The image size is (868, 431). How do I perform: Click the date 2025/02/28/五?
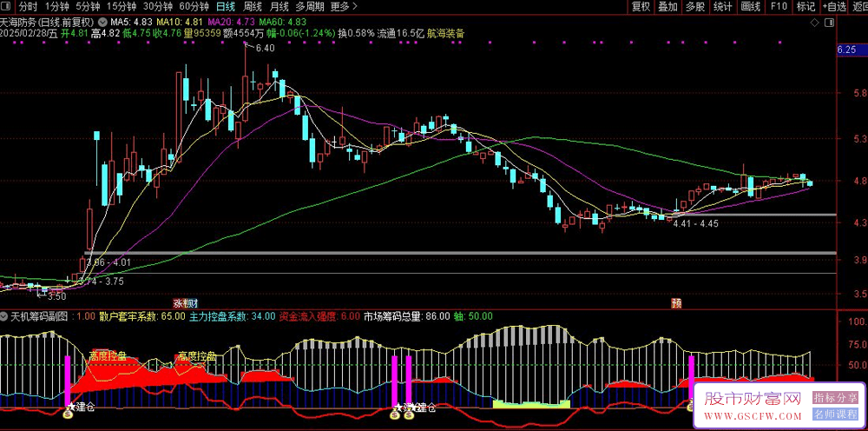pyautogui.click(x=29, y=33)
